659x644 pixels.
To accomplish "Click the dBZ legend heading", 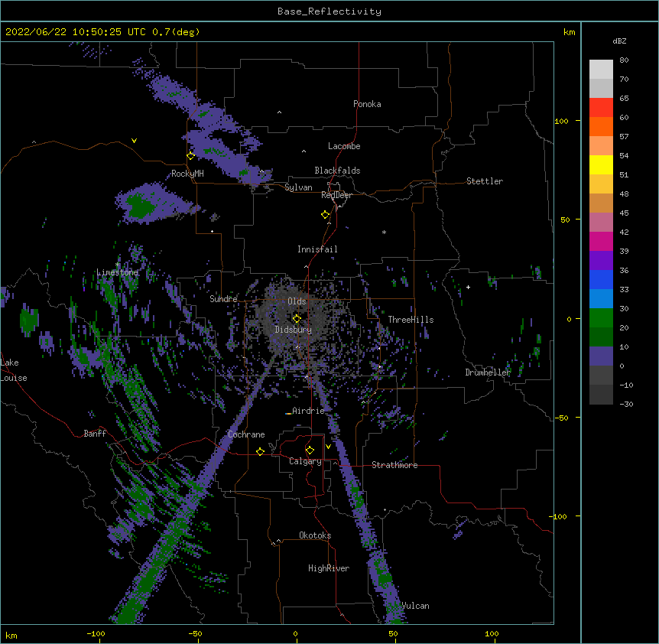I will click(x=619, y=41).
